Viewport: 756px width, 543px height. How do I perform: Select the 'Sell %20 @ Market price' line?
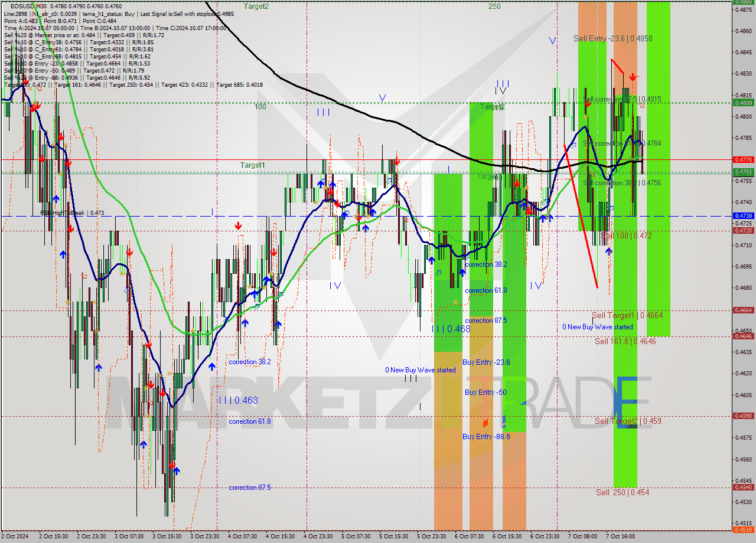click(x=84, y=35)
